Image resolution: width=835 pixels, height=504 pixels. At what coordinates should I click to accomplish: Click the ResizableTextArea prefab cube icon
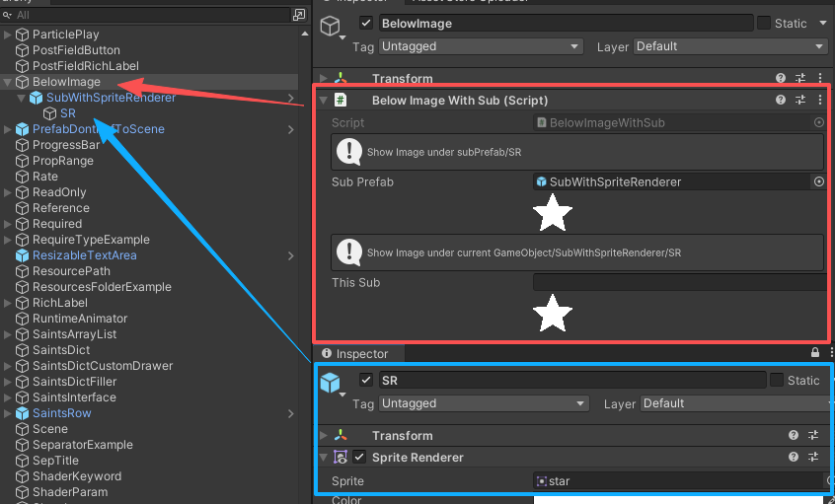(22, 255)
